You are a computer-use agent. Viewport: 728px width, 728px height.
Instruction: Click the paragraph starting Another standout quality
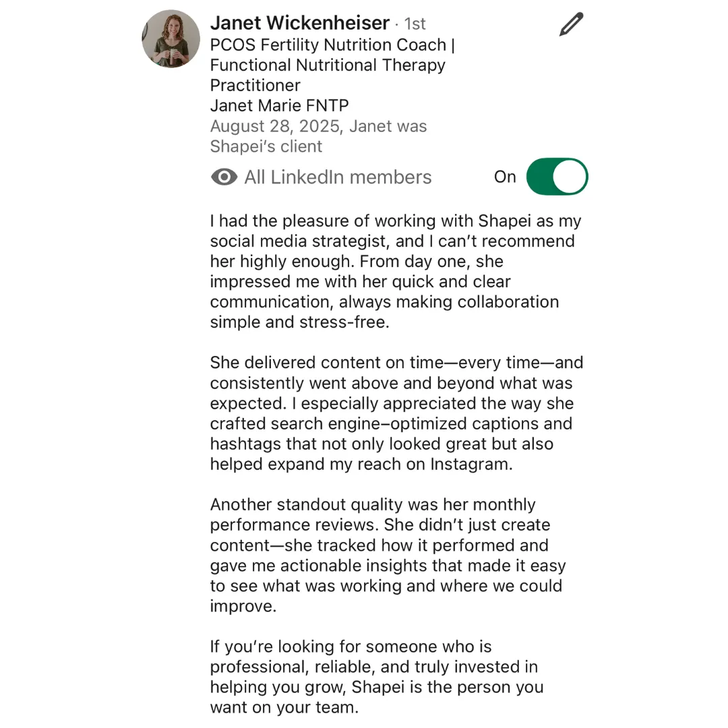(x=388, y=555)
